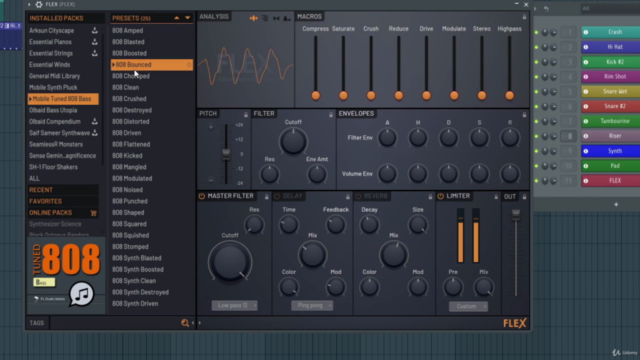640x360 pixels.
Task: Open the All channel filter dropdown
Action: coord(610,9)
